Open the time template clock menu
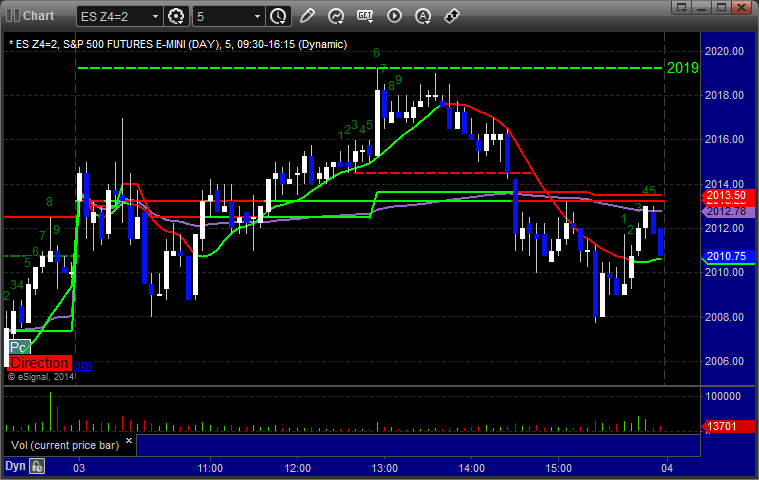Viewport: 759px width, 480px height. point(278,16)
